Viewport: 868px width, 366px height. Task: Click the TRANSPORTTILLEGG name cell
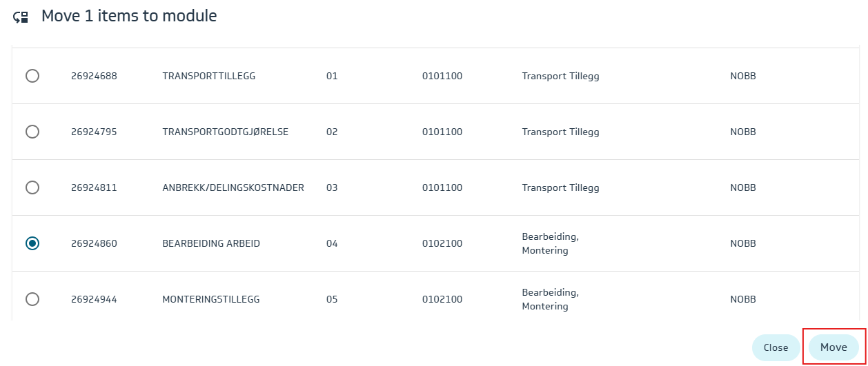tap(209, 76)
